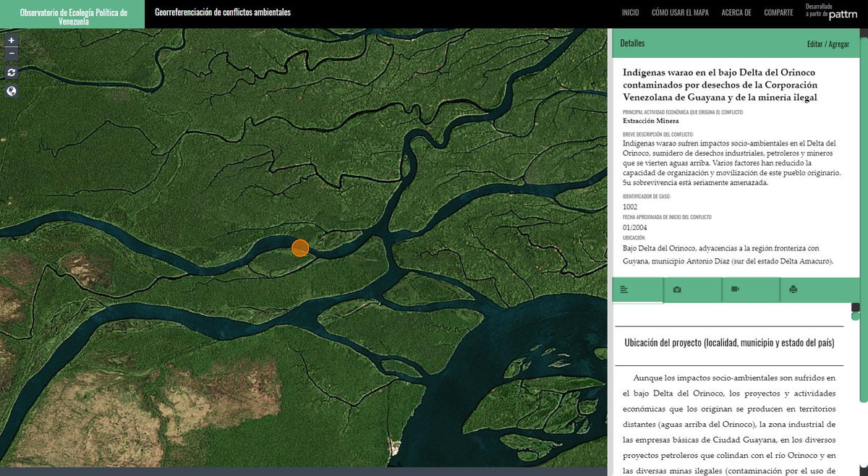868x476 pixels.
Task: Click the printer icon tab
Action: (x=793, y=289)
